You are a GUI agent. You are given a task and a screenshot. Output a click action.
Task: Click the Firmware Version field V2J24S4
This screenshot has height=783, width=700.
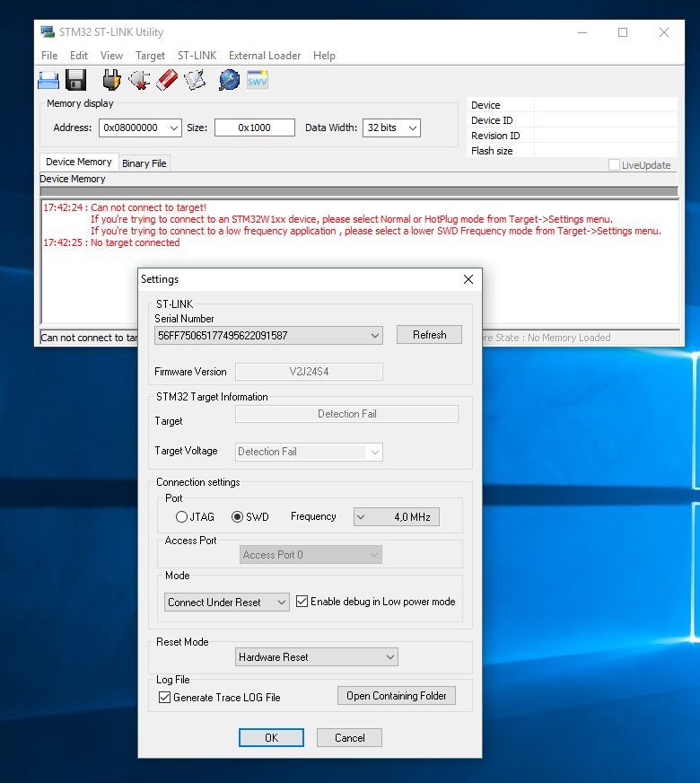click(x=309, y=372)
